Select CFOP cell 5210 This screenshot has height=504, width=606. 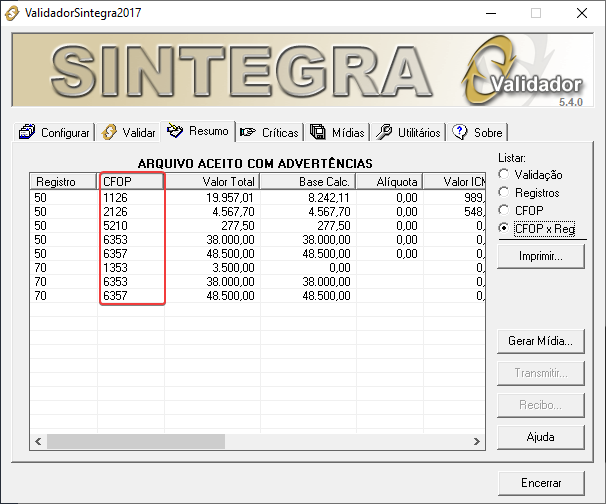(115, 226)
